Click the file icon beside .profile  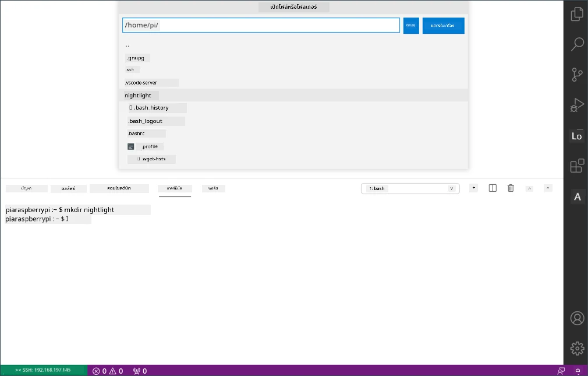click(x=130, y=146)
